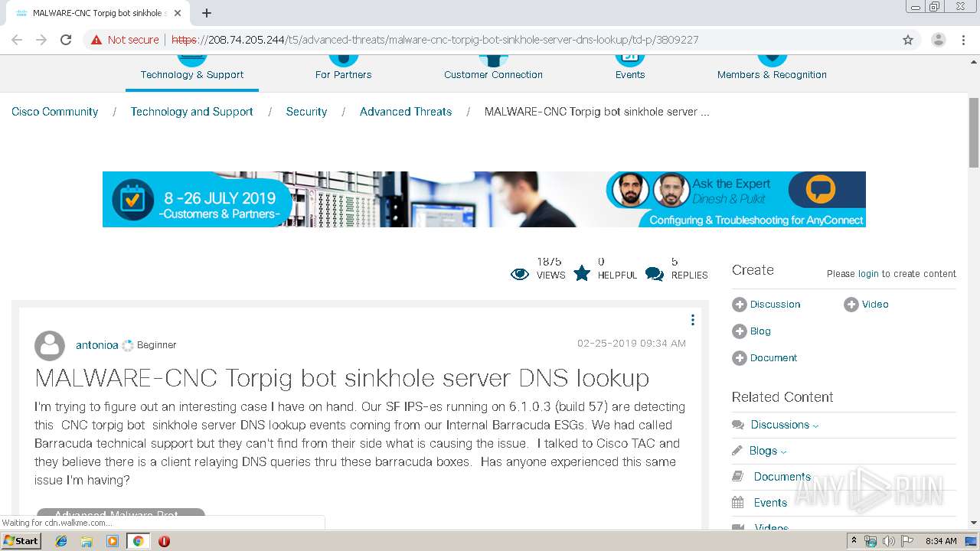Screen dimensions: 980x551
Task: Open Events under Related Content
Action: point(770,503)
